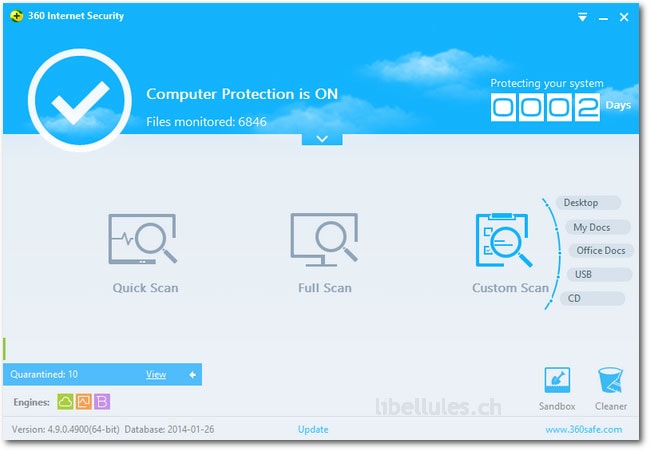The width and height of the screenshot is (650, 451).
Task: Click 'Computer Protection is ON' heading
Action: click(242, 94)
